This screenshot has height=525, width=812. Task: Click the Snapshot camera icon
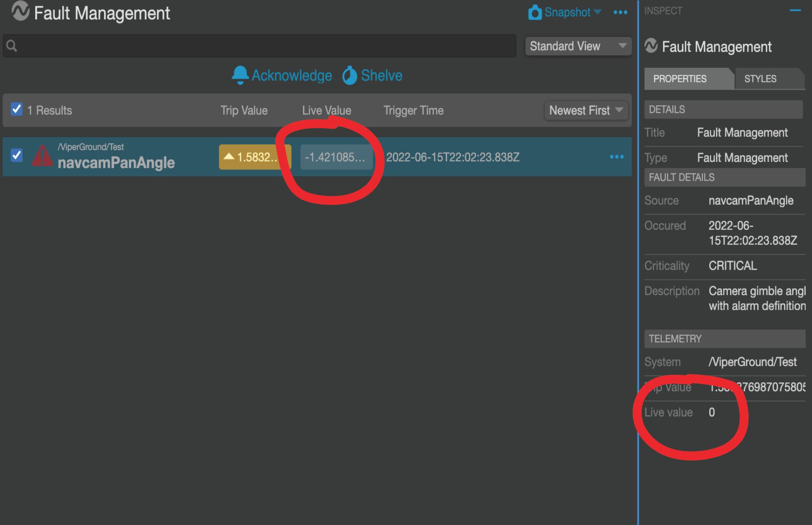tap(535, 12)
